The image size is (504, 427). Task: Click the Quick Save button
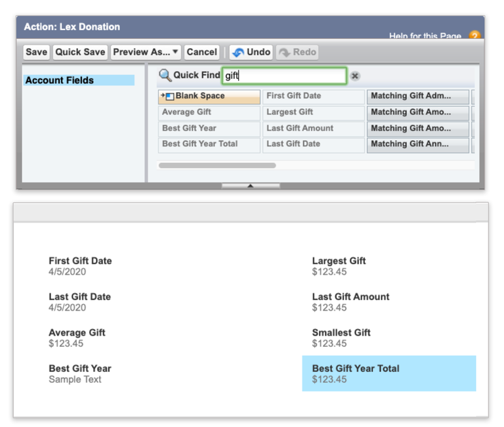pos(80,52)
